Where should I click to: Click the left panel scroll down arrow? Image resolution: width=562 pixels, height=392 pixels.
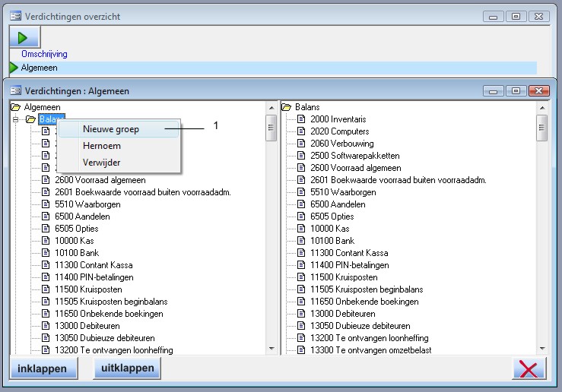(271, 348)
